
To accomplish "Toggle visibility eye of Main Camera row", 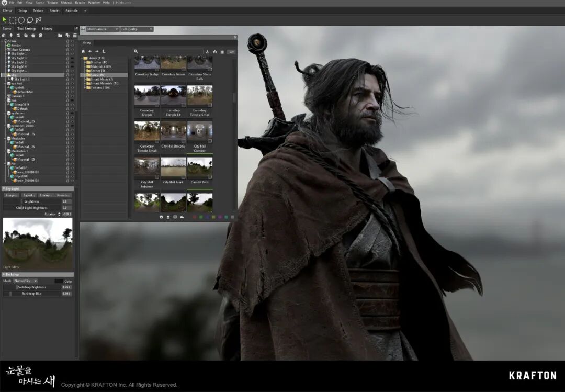I will click(x=72, y=50).
